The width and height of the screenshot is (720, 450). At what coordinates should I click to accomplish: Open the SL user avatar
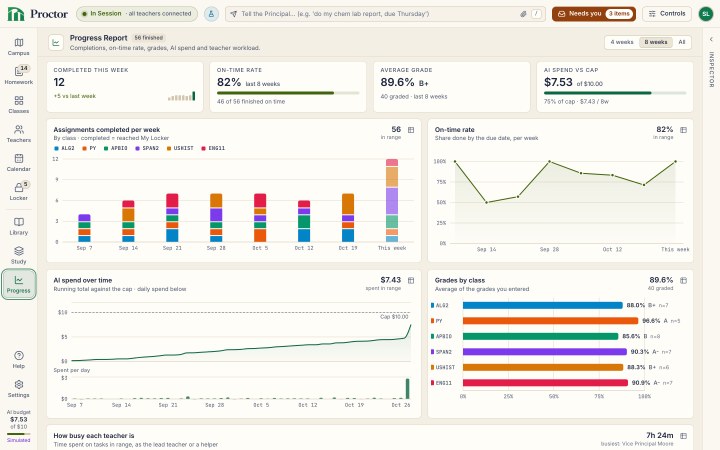[706, 14]
